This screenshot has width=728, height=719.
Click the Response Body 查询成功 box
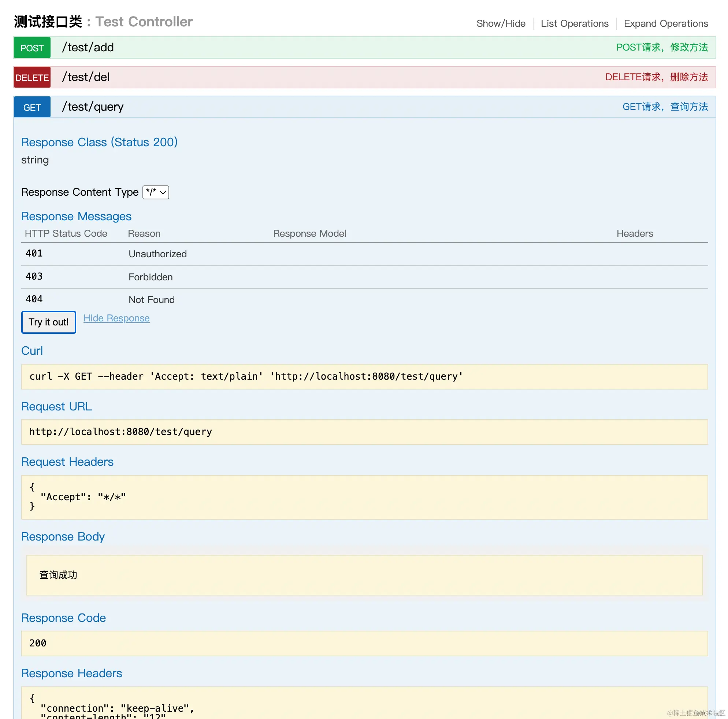364,575
